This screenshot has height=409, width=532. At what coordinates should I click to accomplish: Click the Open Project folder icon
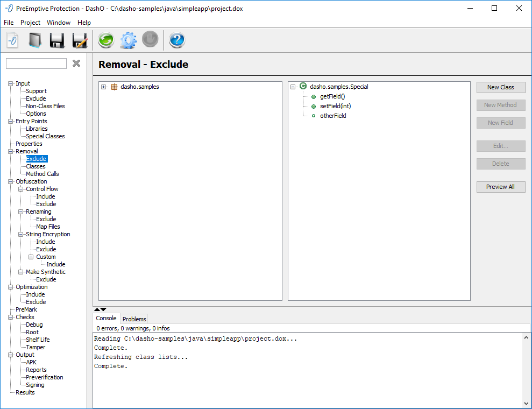[x=35, y=40]
